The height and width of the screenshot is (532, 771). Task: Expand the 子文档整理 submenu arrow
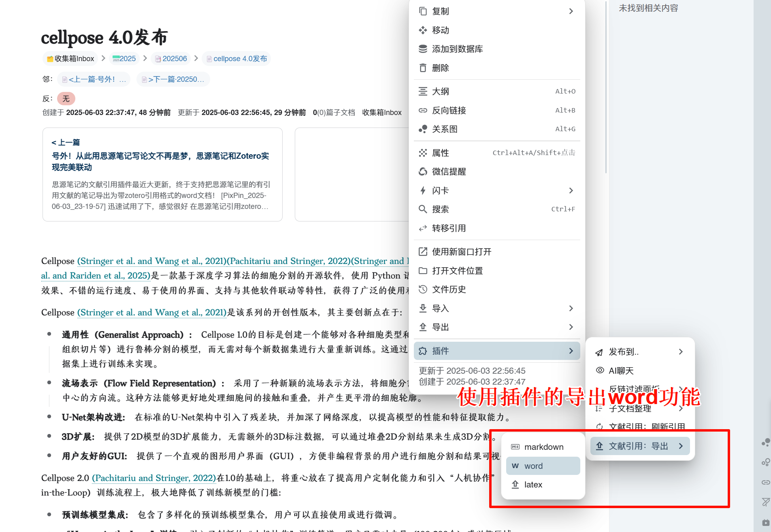(x=681, y=409)
